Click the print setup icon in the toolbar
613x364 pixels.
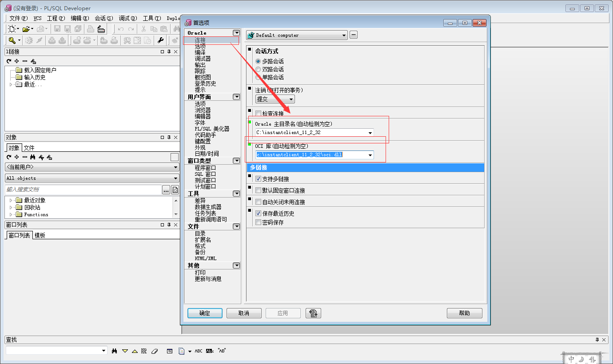[x=101, y=29]
